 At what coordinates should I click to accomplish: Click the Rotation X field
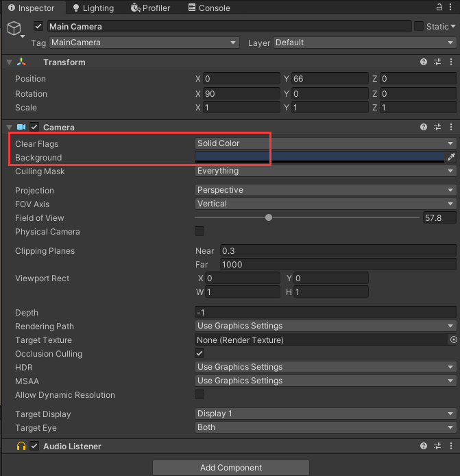click(x=241, y=93)
